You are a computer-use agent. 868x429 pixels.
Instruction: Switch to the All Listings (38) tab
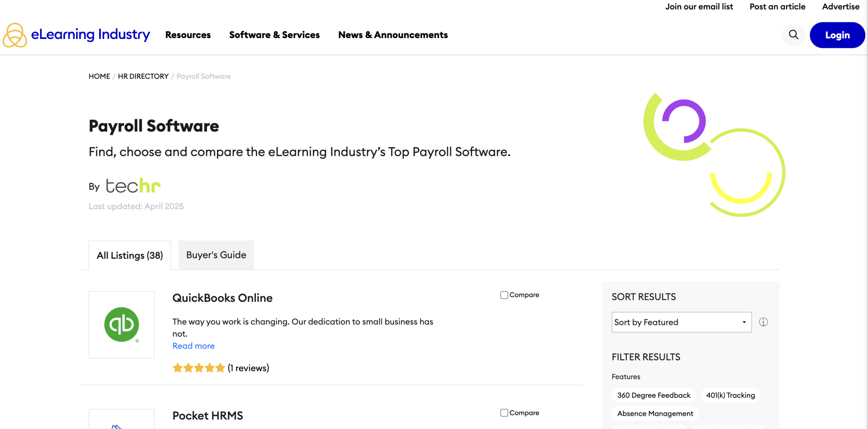coord(130,255)
